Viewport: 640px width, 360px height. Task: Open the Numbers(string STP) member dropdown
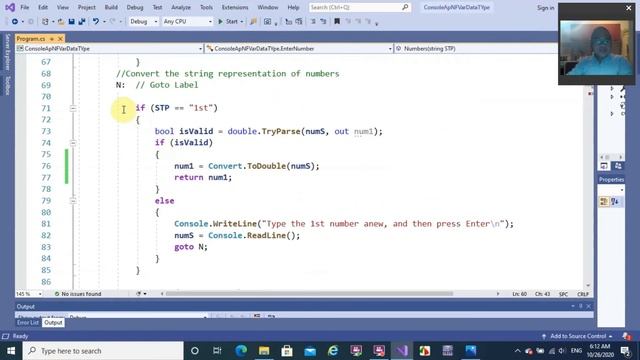476,49
